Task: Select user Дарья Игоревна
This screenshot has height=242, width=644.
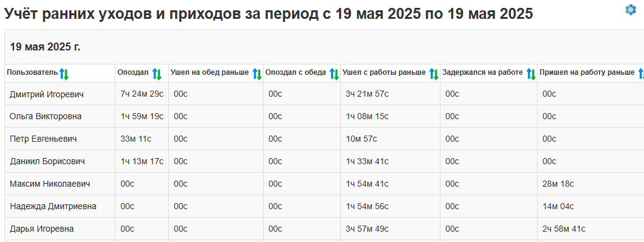Action: coord(41,229)
